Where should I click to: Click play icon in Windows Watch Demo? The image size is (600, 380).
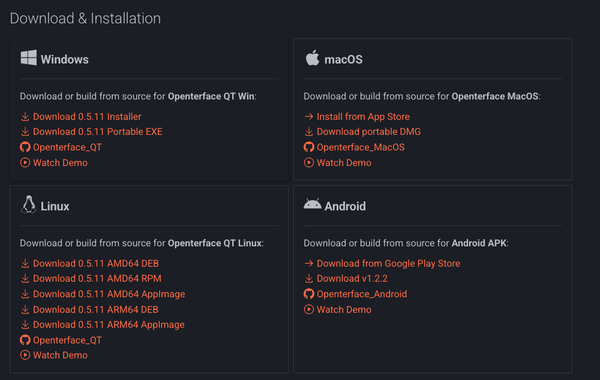click(x=25, y=163)
